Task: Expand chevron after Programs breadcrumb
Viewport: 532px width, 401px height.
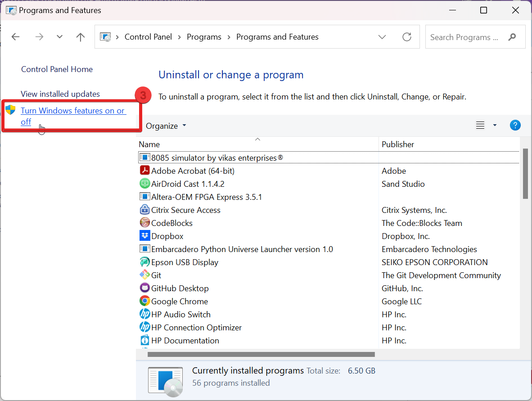Action: click(x=229, y=37)
